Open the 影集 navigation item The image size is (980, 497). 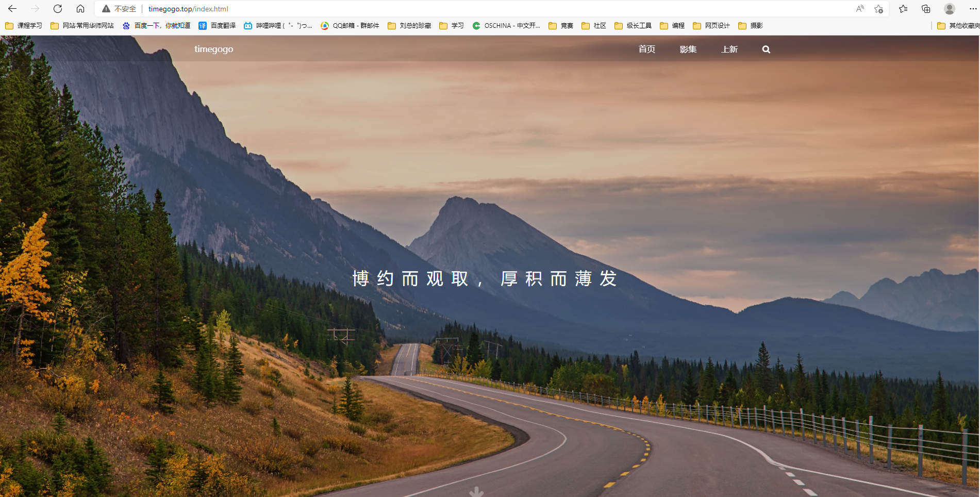tap(688, 49)
